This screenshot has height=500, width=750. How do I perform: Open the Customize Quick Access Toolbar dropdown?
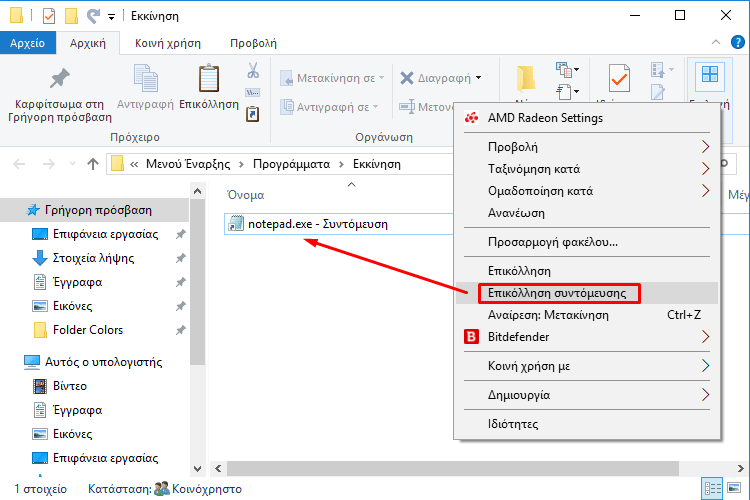[111, 17]
